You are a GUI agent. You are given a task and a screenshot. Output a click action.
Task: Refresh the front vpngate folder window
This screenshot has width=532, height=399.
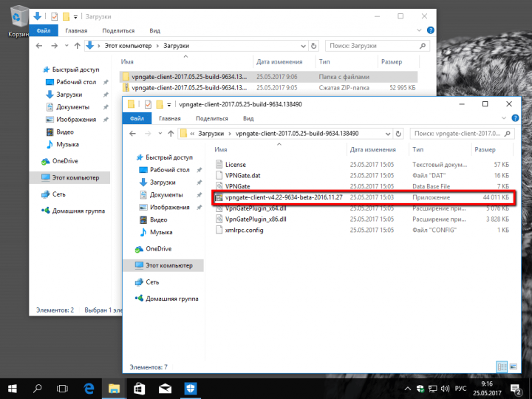398,134
